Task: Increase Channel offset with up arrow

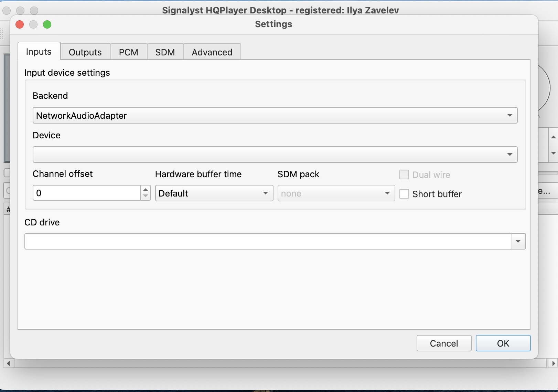Action: click(x=146, y=189)
